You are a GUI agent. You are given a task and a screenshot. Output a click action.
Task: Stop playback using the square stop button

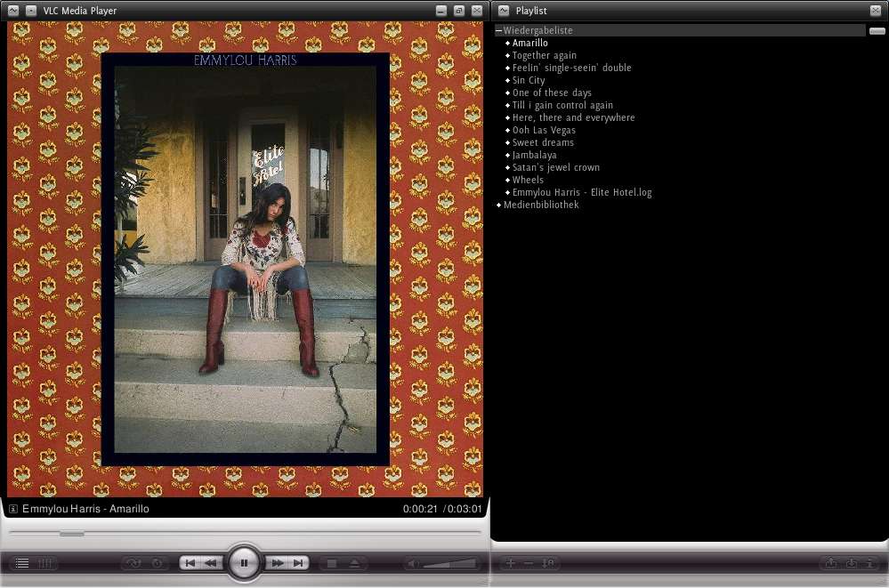click(332, 563)
